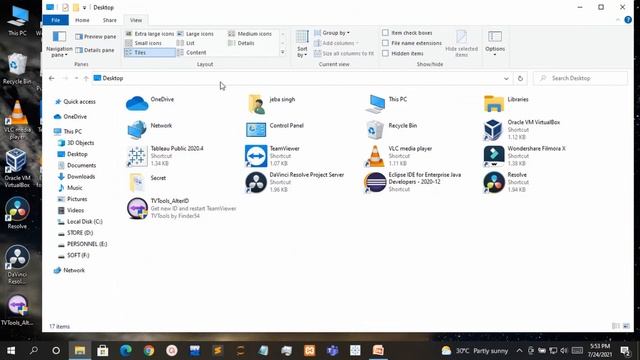Open the jeba singh user folder
This screenshot has height=360, width=640.
click(x=271, y=104)
